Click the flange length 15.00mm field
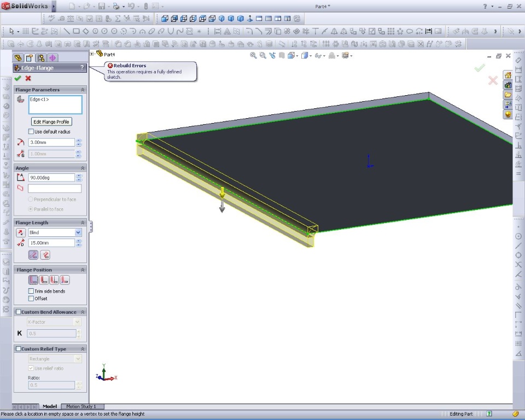This screenshot has height=420, width=525. click(x=51, y=243)
